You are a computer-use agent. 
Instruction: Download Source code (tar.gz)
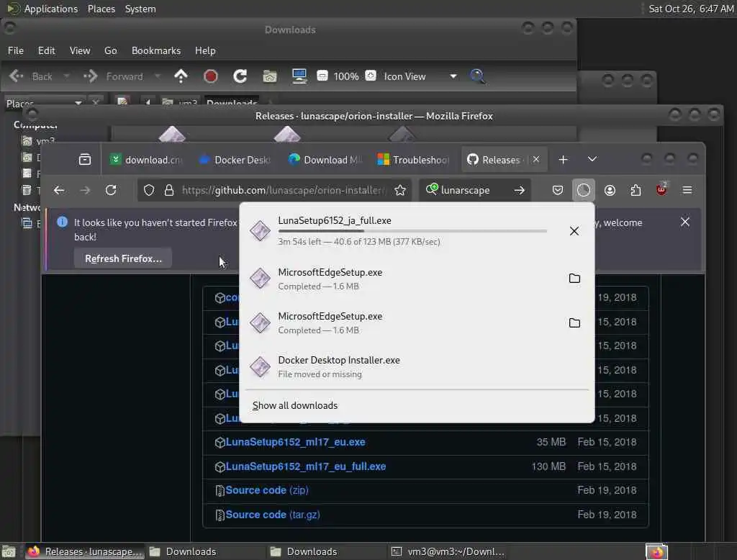[x=272, y=515]
